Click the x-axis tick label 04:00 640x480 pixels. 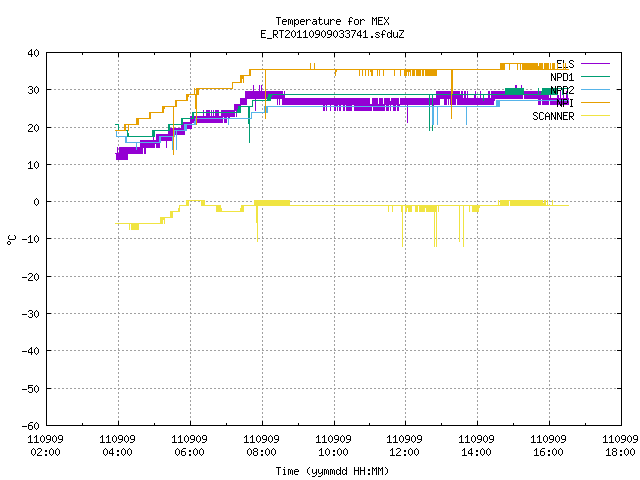pos(118,452)
